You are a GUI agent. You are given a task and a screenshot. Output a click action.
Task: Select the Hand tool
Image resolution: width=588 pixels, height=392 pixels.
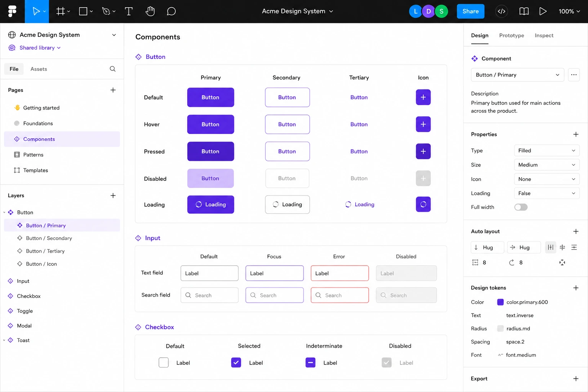(150, 11)
